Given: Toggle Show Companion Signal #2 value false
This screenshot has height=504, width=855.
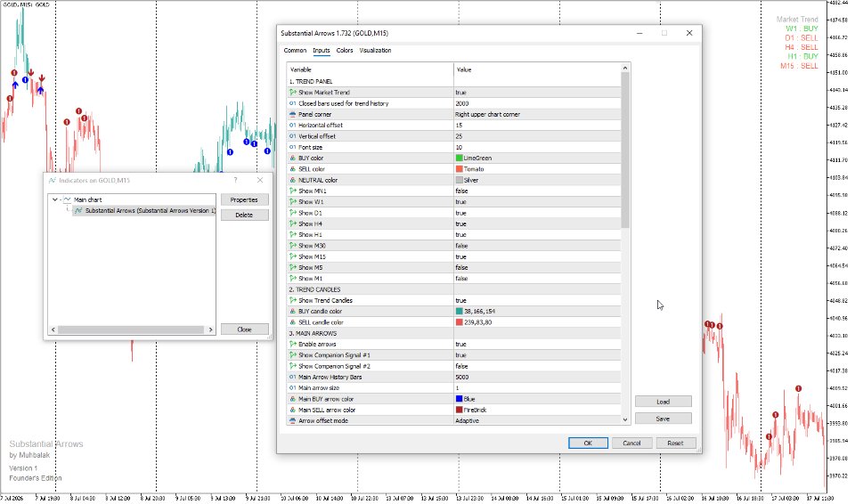Looking at the screenshot, I should click(x=537, y=366).
